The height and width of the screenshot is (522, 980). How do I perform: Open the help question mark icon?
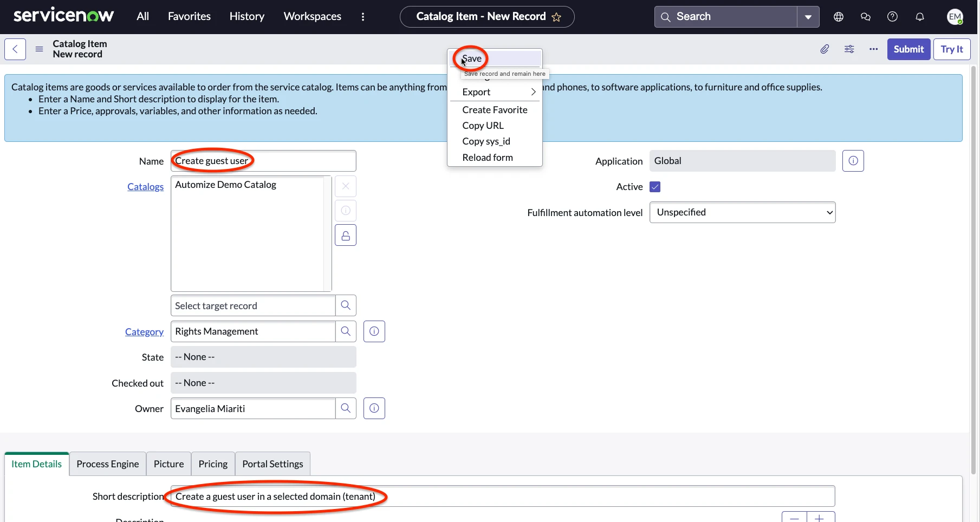pos(892,16)
